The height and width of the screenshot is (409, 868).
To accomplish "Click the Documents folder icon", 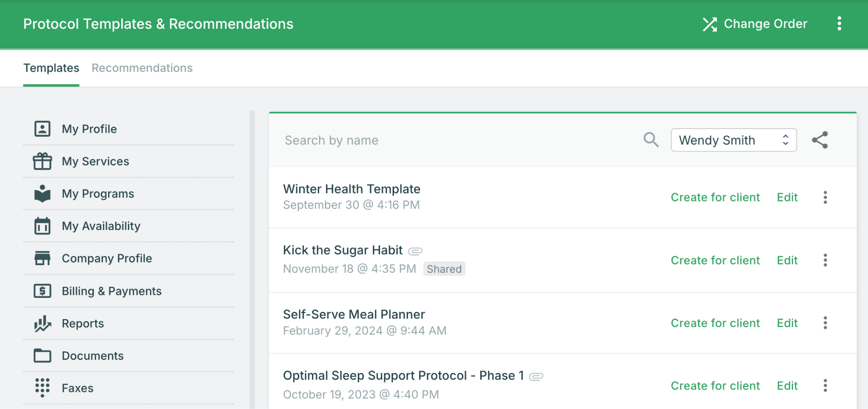I will [x=42, y=356].
